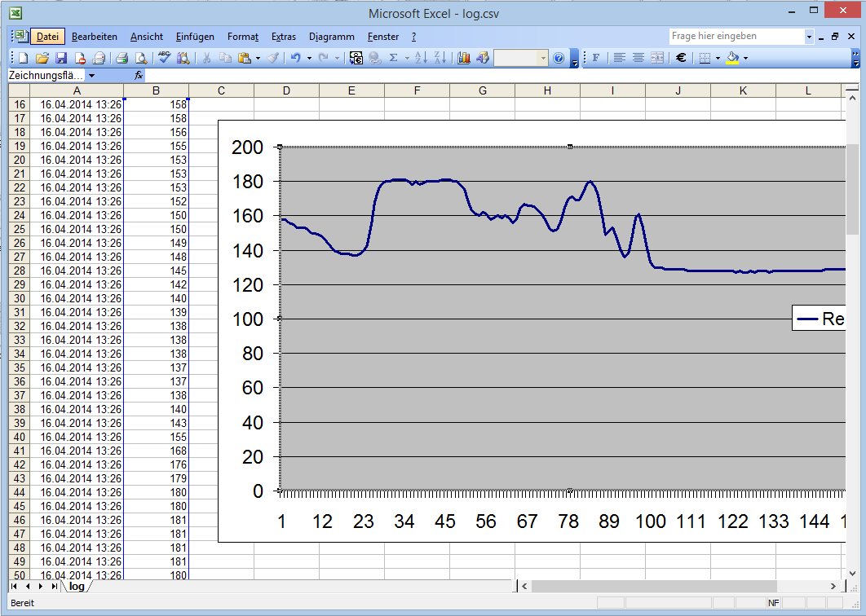This screenshot has height=616, width=866.
Task: Toggle centered text alignment
Action: pyautogui.click(x=638, y=58)
